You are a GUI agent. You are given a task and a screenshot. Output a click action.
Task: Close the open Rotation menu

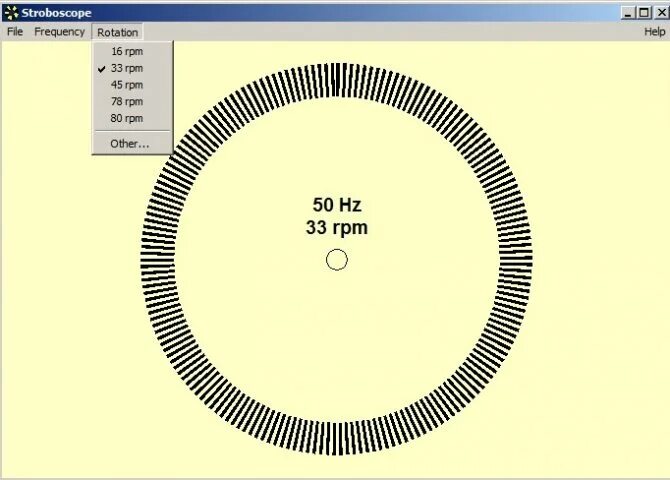pyautogui.click(x=118, y=32)
